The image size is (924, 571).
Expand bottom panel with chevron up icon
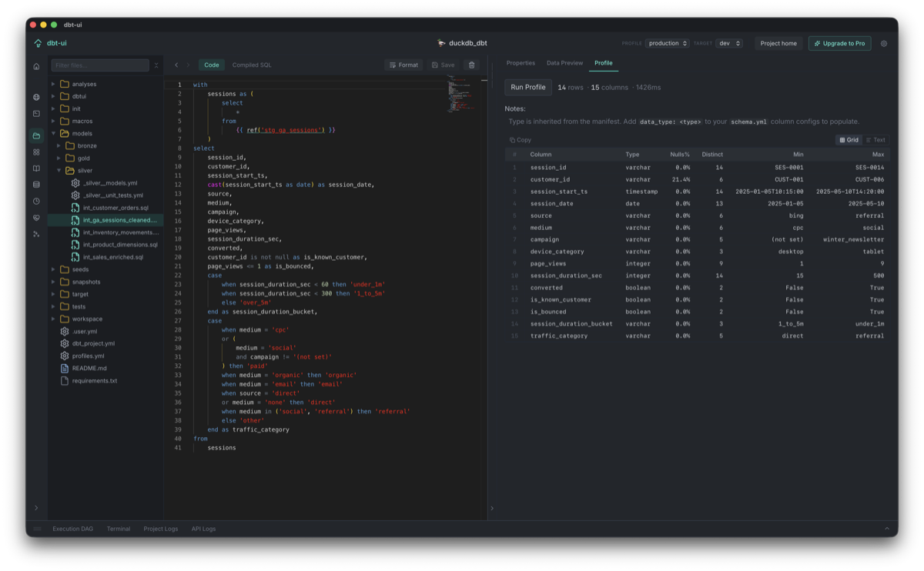coord(886,529)
